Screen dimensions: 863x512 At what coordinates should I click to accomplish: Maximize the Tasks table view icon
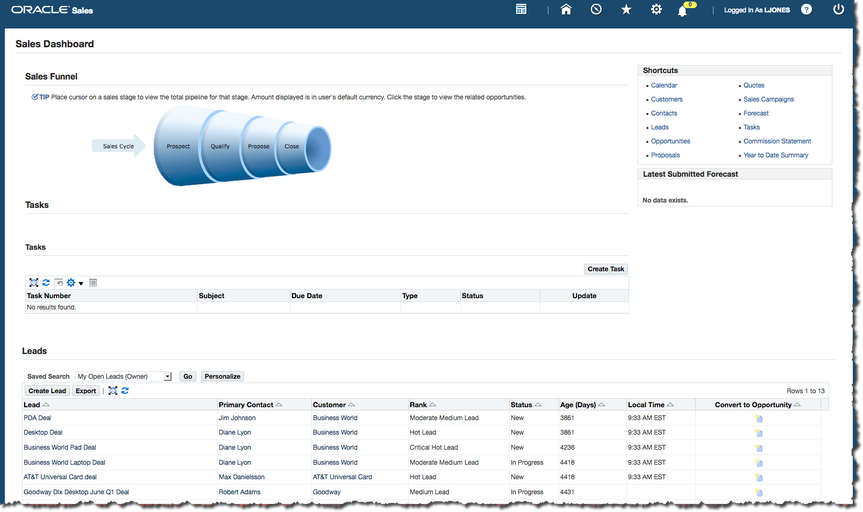click(34, 282)
